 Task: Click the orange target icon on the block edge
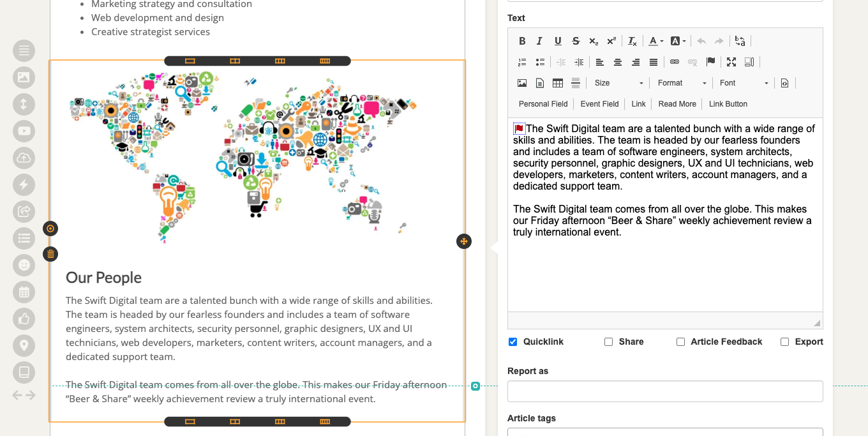tap(50, 229)
